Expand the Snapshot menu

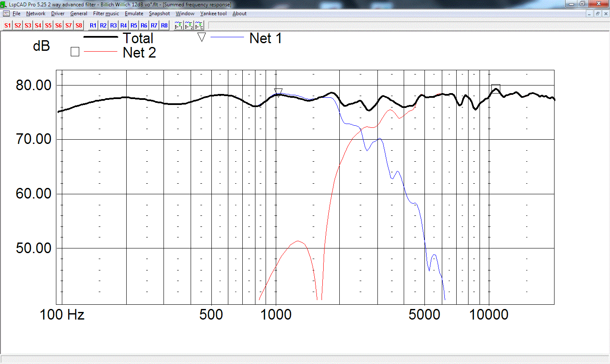[159, 14]
